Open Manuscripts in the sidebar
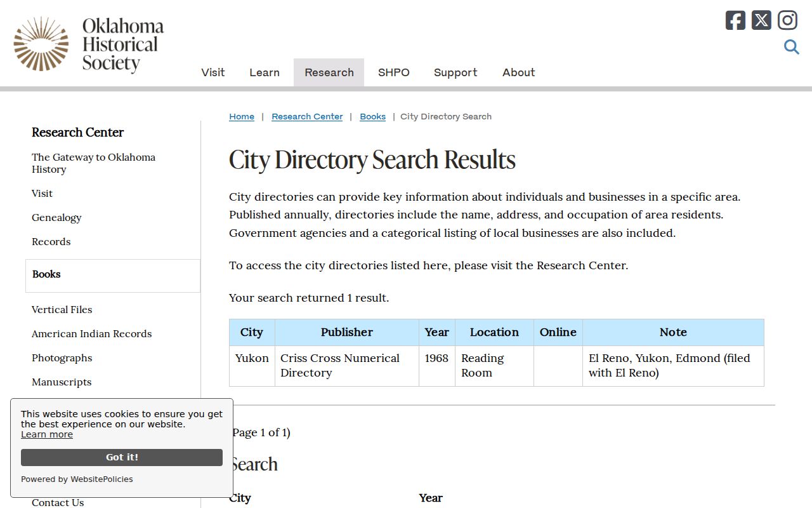 tap(62, 382)
